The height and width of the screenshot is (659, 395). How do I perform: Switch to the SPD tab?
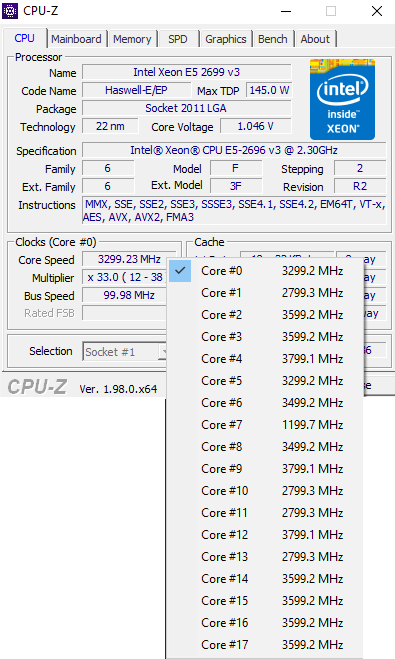pyautogui.click(x=178, y=39)
